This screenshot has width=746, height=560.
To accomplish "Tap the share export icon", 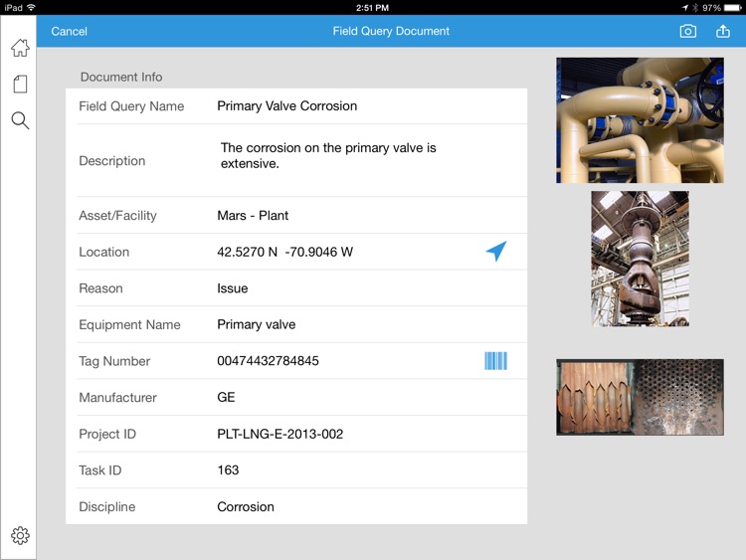I will pos(723,32).
